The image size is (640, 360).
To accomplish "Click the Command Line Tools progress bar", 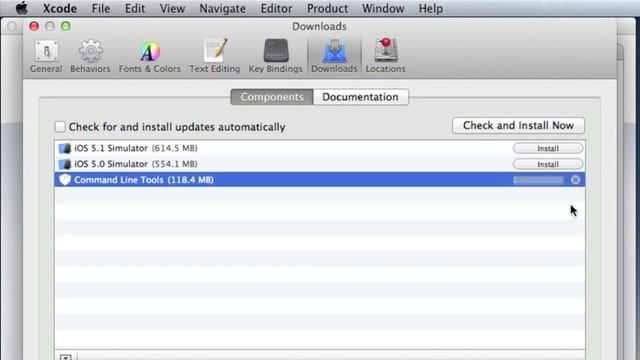I will [539, 180].
